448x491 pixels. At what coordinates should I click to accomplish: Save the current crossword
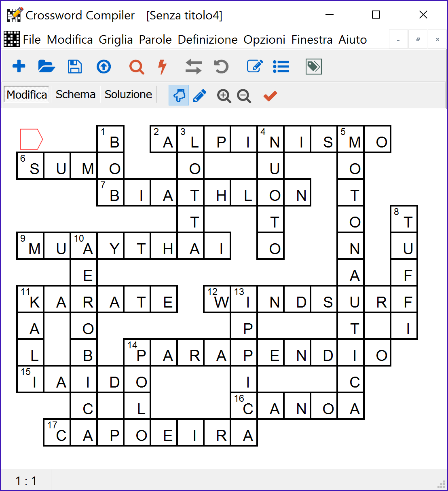tap(75, 66)
